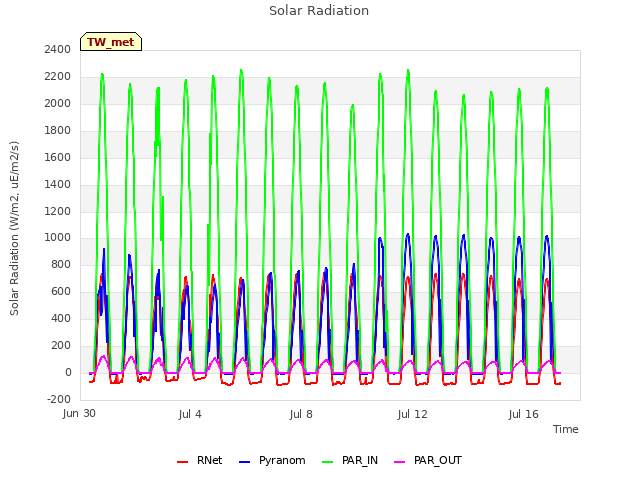Image resolution: width=640 pixels, height=480 pixels.
Task: Click the red RNet legend color marker
Action: 182,462
